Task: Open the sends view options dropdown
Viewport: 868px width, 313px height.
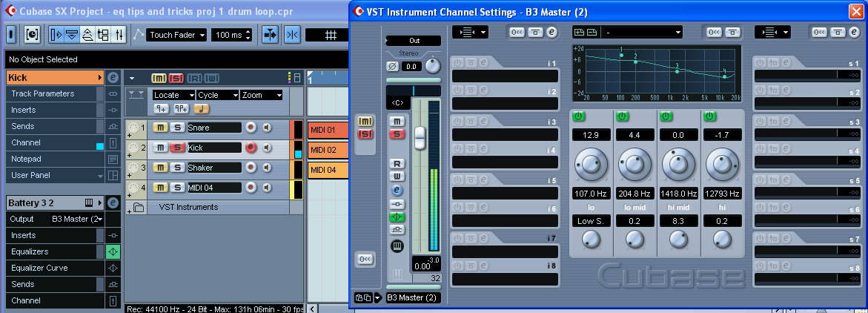Action: click(772, 33)
